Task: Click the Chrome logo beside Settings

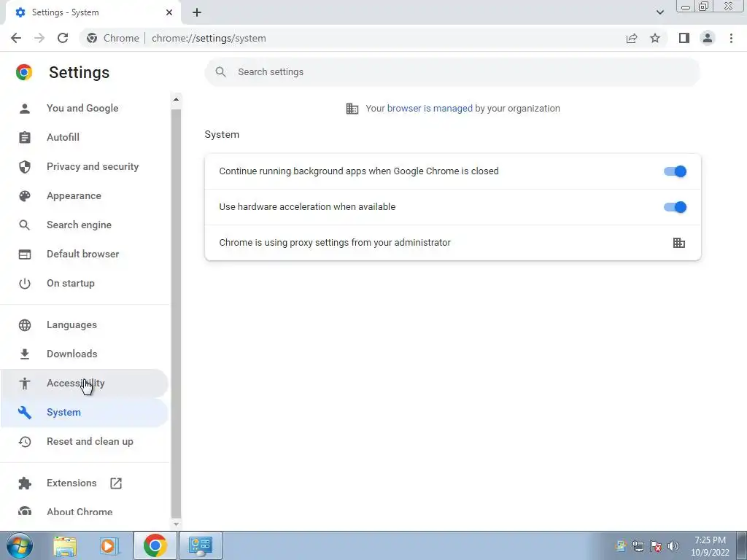Action: coord(24,72)
